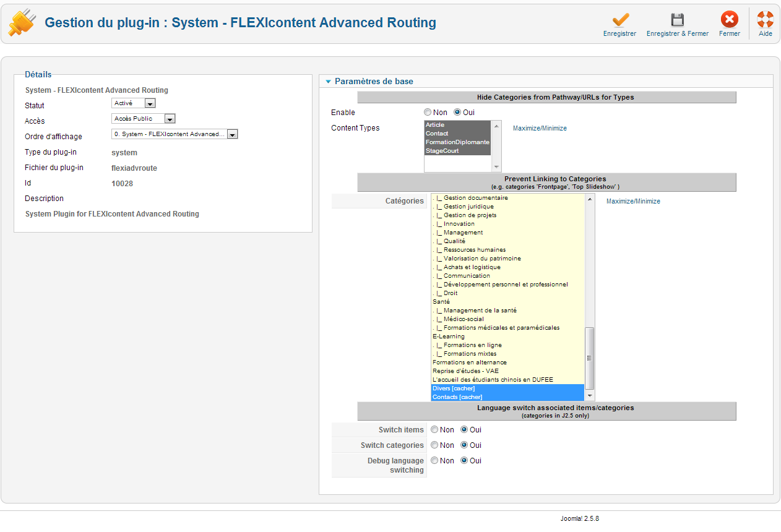Click scroll up arrow of Catégories list

tap(590, 199)
